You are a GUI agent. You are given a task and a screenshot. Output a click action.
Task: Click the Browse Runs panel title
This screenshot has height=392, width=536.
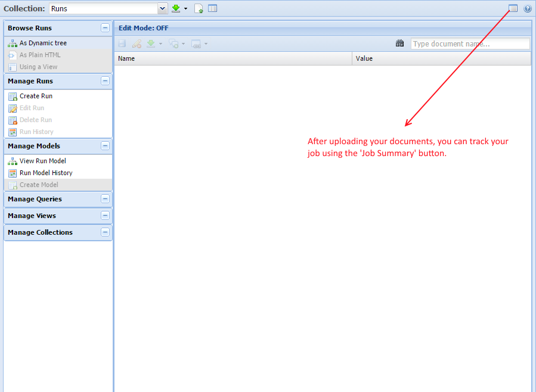30,28
